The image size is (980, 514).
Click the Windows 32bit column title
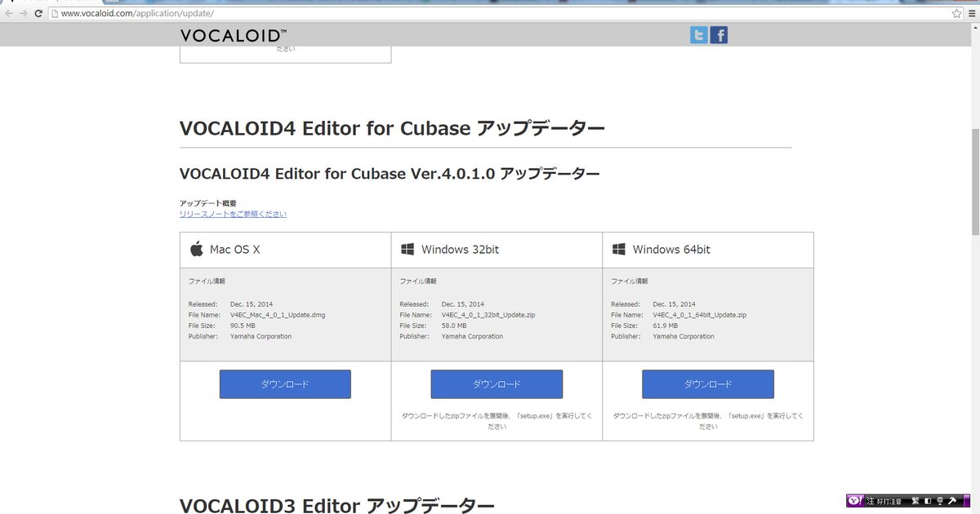(461, 250)
